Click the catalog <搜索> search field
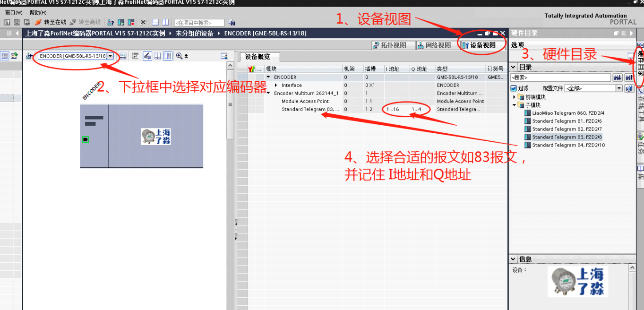 [560, 77]
